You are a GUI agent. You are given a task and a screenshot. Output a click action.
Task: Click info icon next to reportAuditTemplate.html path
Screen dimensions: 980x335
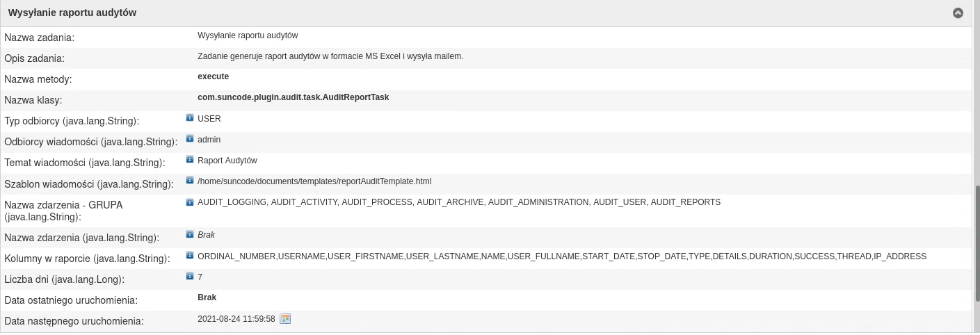click(x=190, y=181)
